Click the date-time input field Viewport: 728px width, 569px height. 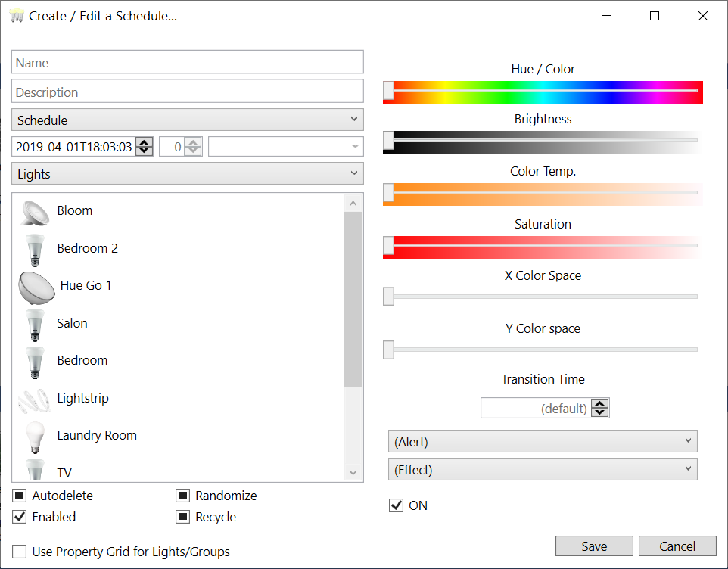pyautogui.click(x=74, y=147)
